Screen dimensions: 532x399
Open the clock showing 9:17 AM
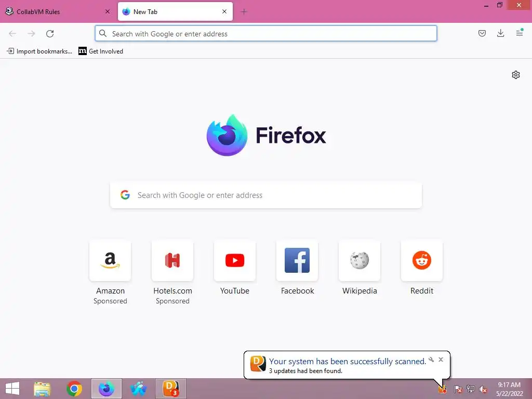click(x=509, y=389)
